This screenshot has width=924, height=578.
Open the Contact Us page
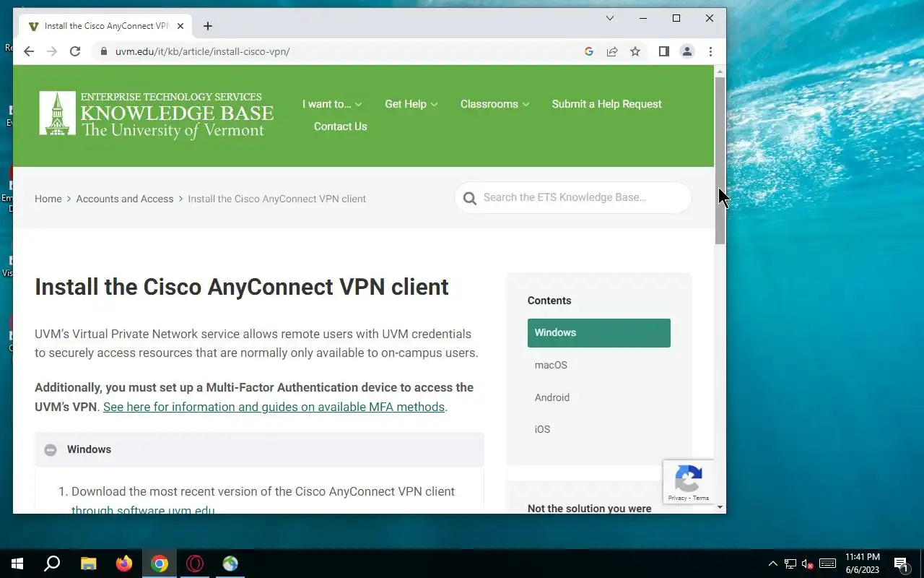click(x=341, y=126)
